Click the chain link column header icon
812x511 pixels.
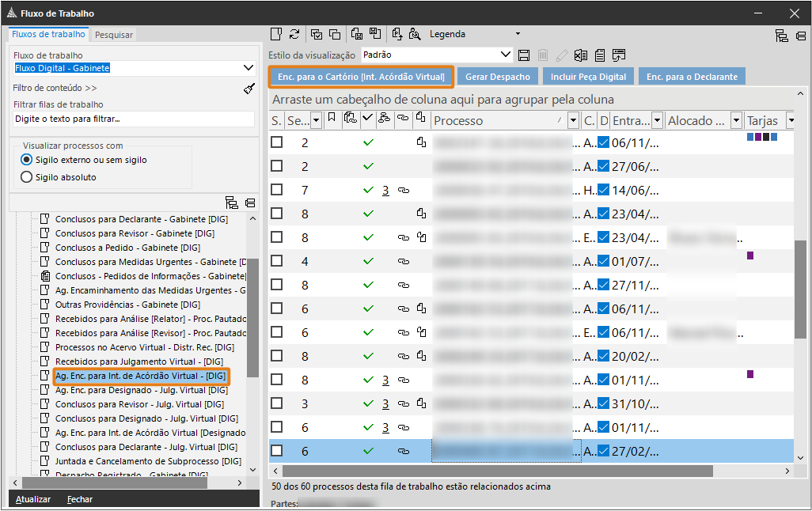click(x=402, y=118)
